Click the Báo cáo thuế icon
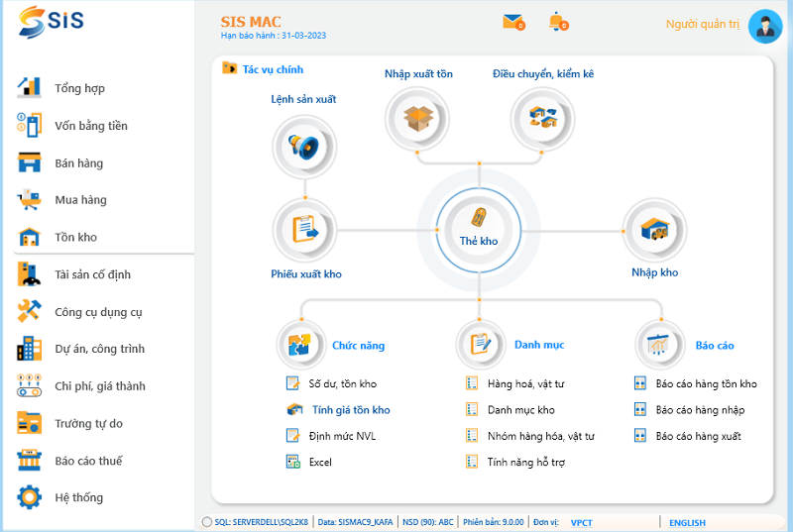Screen dimensions: 793x532 [29, 461]
